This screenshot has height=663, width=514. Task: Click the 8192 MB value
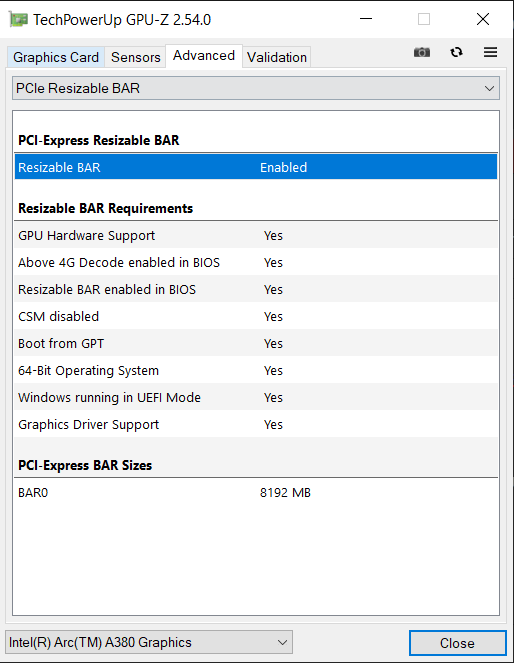[x=285, y=493]
